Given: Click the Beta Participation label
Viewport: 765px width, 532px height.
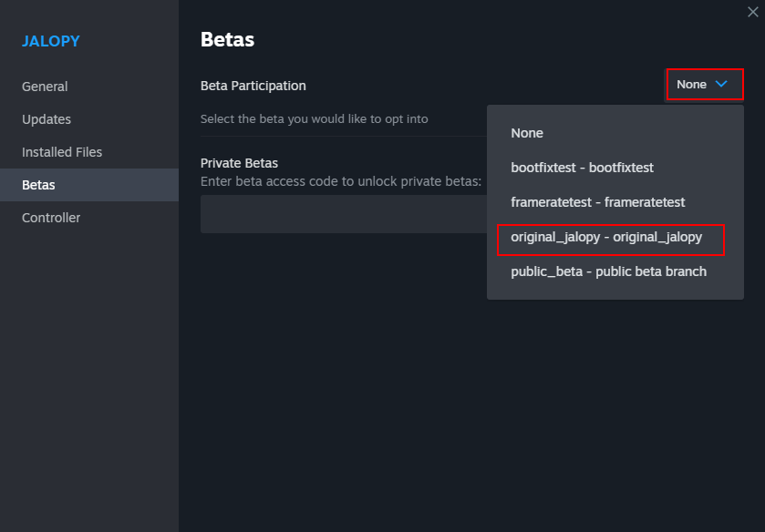Looking at the screenshot, I should pyautogui.click(x=253, y=86).
